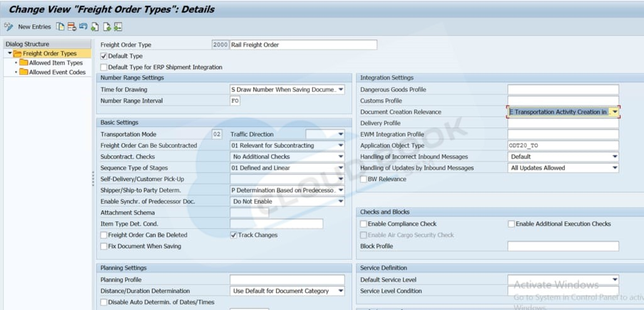Click the Delivery Profile field

coord(563,123)
